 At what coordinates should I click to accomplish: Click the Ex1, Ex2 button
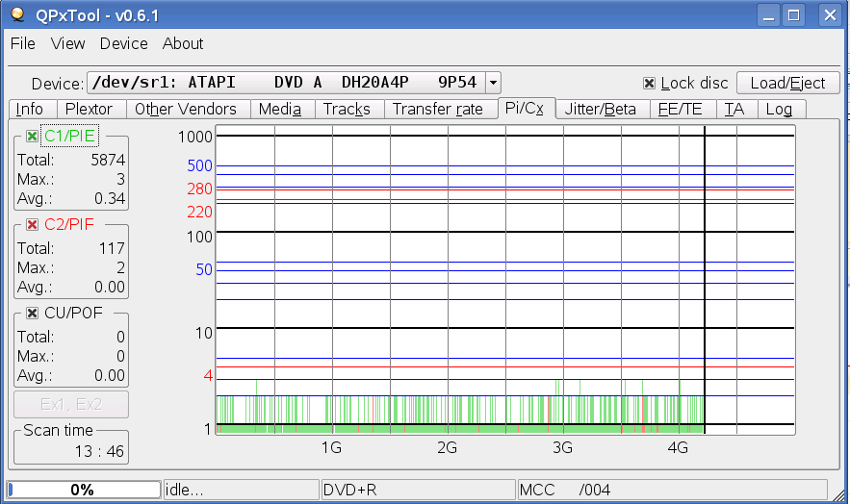[70, 404]
